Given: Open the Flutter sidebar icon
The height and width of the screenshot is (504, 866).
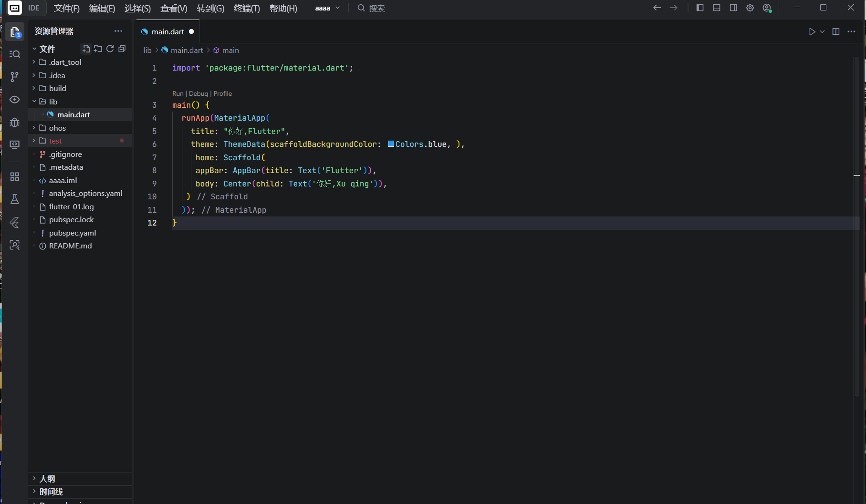Looking at the screenshot, I should 15,222.
